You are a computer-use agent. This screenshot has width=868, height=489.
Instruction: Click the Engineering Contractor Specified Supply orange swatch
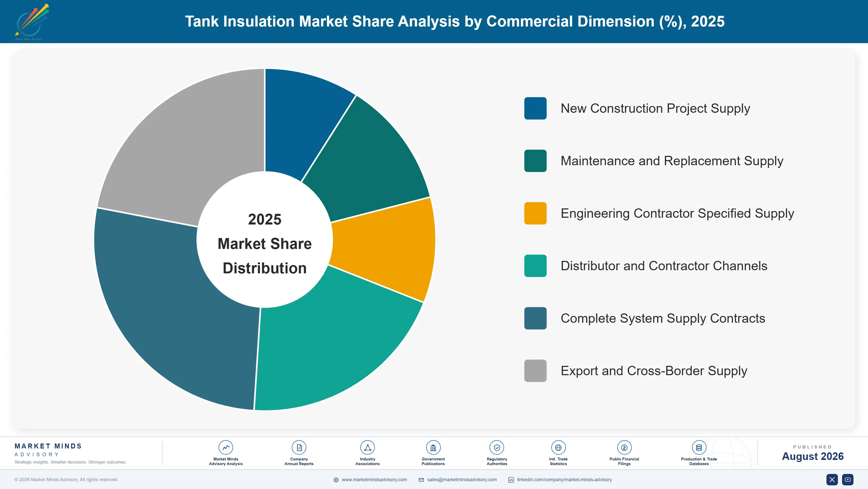click(535, 213)
